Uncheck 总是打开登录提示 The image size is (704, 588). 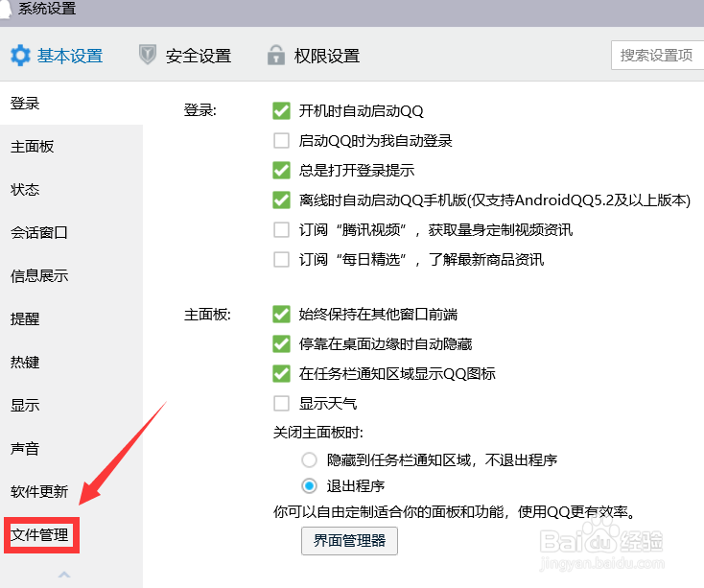(282, 170)
